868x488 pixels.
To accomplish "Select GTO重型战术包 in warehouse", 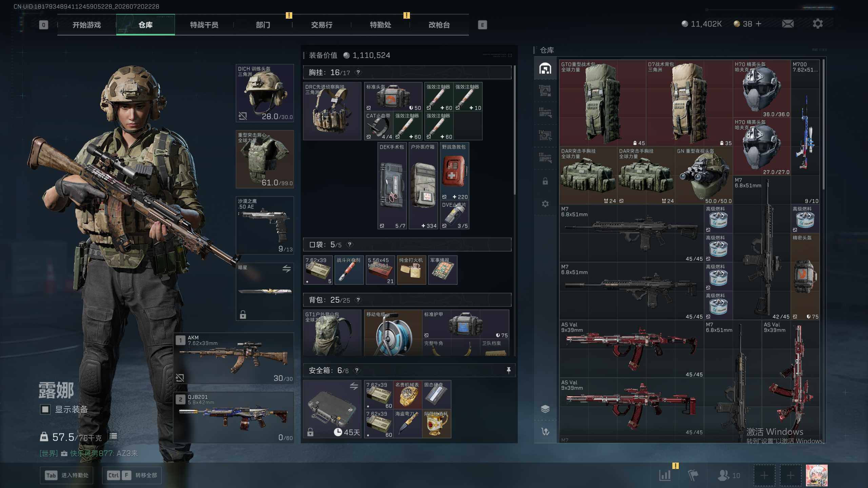I will (x=603, y=103).
